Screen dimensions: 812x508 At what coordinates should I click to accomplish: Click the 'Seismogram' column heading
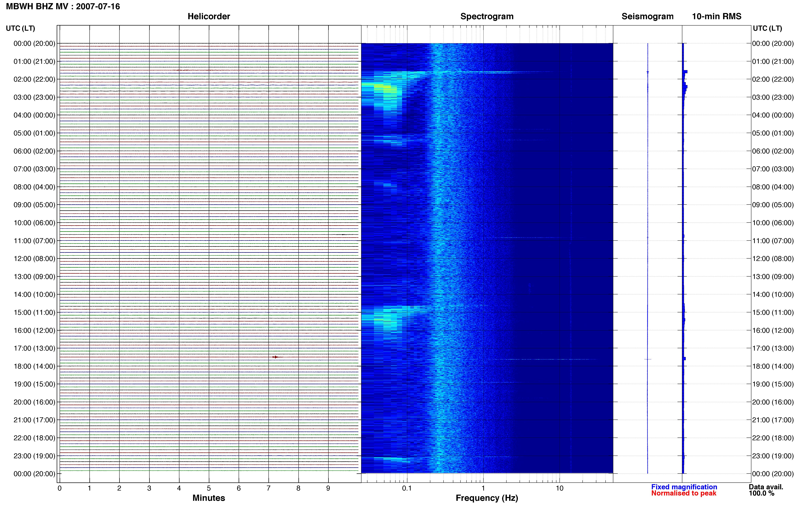coord(647,16)
